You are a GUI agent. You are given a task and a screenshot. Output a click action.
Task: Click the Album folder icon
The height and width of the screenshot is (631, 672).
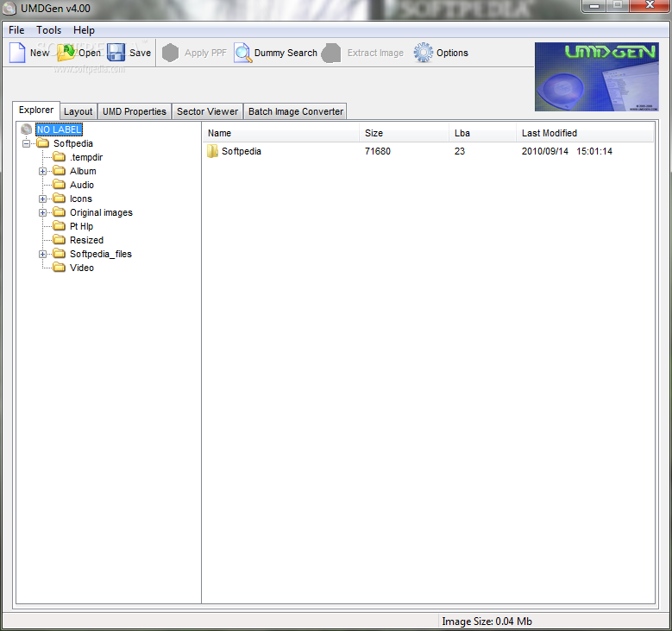tap(60, 171)
